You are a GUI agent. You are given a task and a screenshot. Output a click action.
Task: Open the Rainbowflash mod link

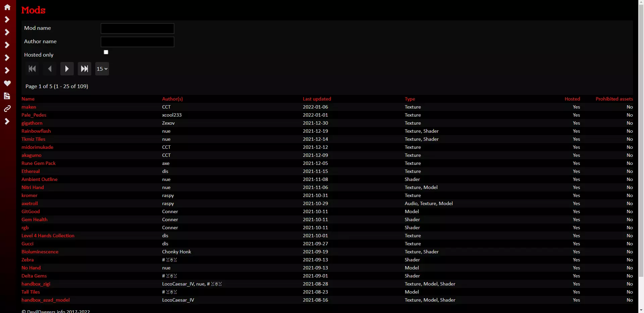(x=36, y=131)
